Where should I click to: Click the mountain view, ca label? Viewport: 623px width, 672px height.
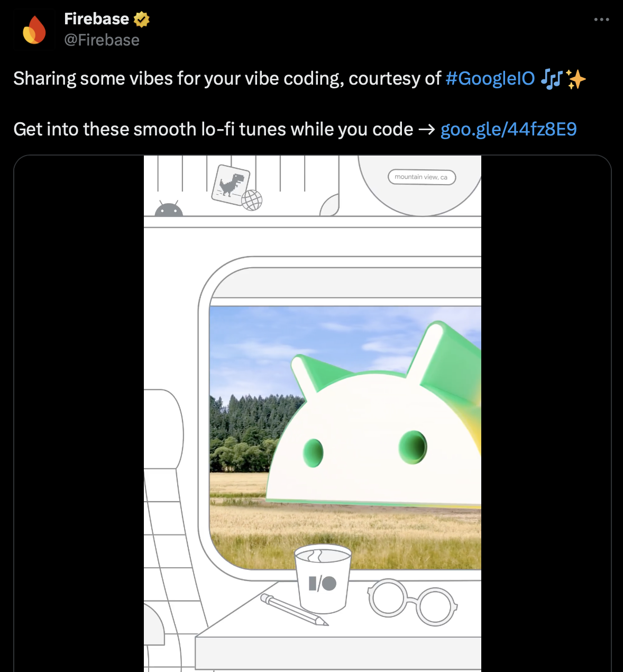(422, 177)
